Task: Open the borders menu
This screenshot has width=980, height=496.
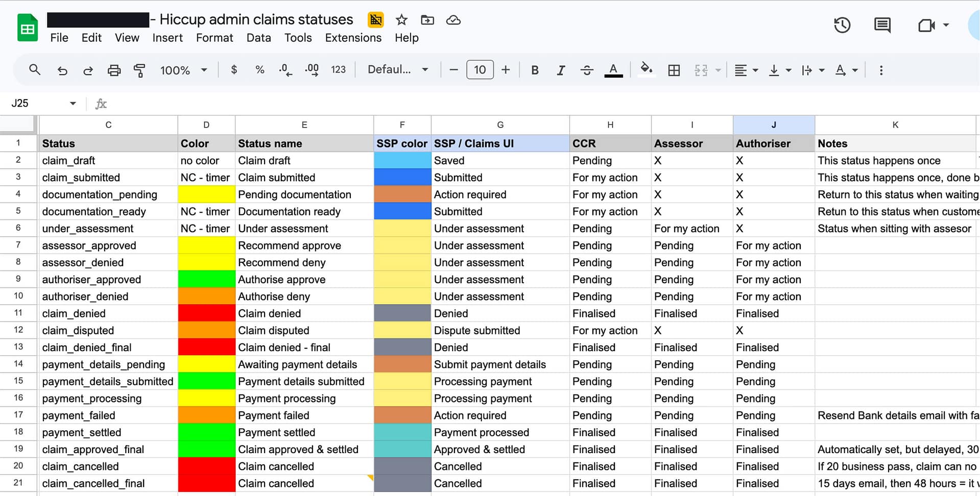Action: (674, 70)
